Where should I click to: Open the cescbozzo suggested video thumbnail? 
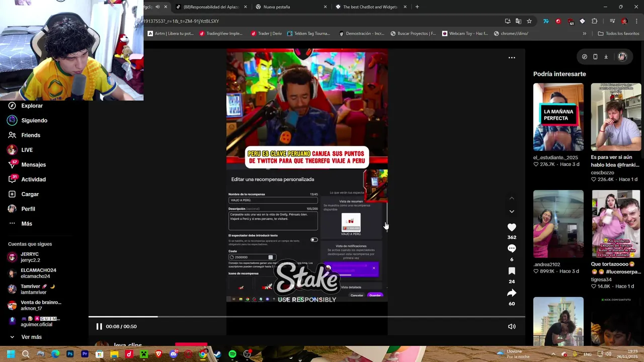coord(616,117)
